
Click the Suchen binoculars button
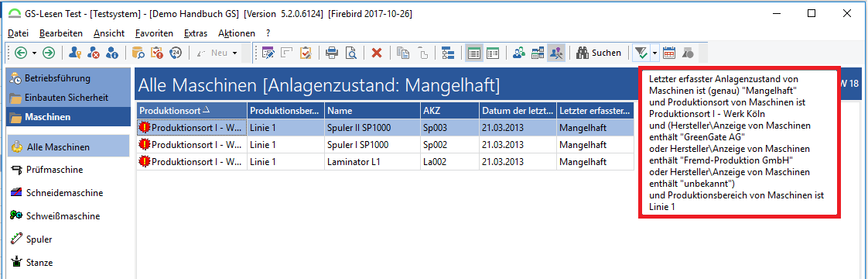click(599, 53)
